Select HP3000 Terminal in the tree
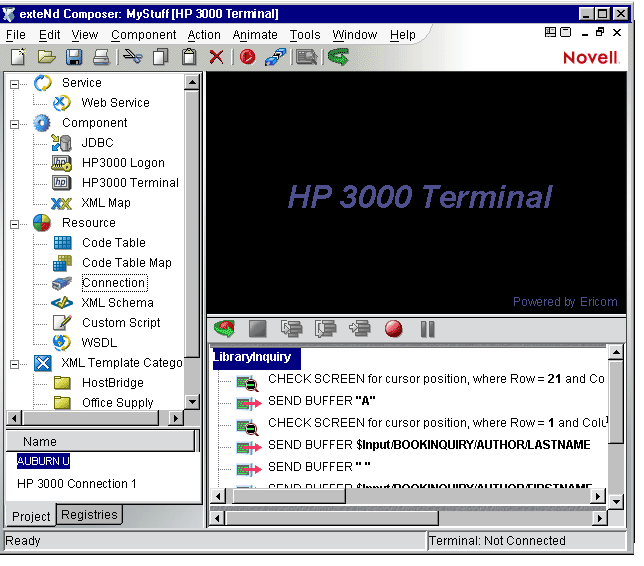 130,183
